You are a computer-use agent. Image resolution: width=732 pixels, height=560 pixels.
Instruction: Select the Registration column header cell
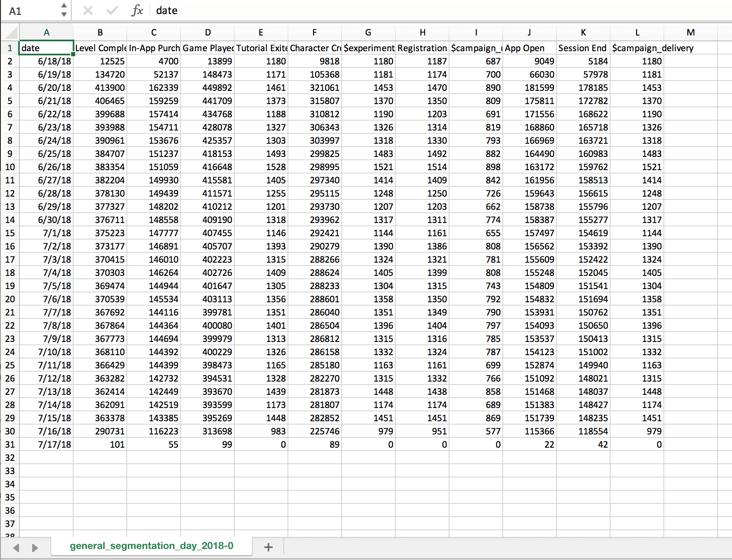pyautogui.click(x=422, y=48)
